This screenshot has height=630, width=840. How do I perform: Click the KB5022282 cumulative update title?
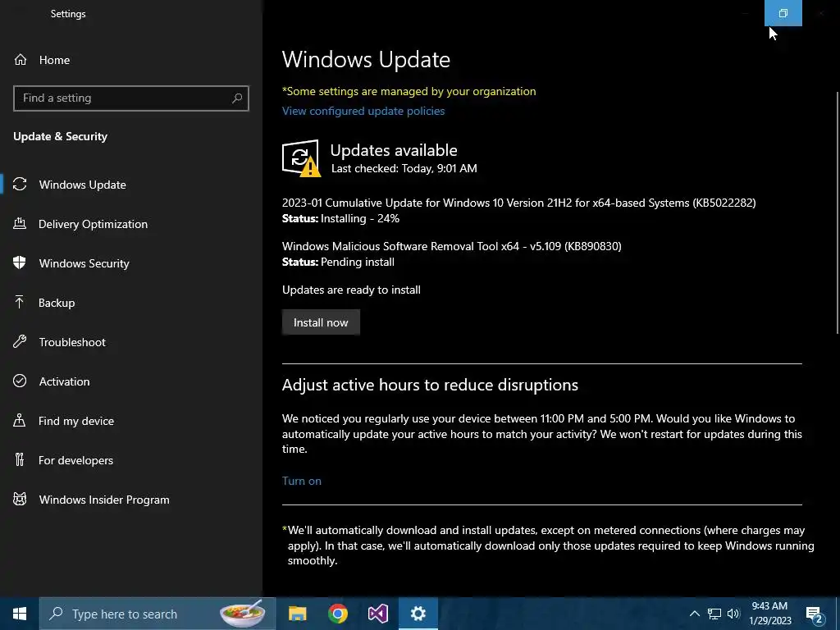pyautogui.click(x=518, y=203)
